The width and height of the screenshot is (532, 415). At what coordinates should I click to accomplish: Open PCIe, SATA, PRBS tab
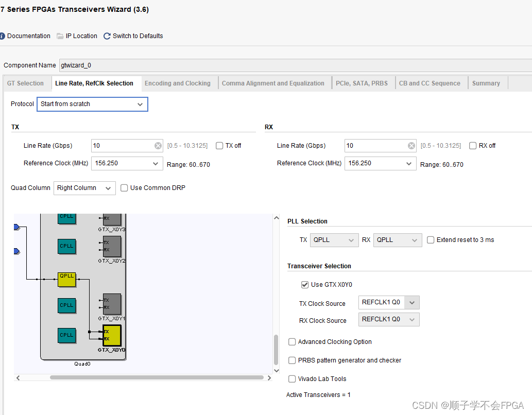tap(362, 83)
